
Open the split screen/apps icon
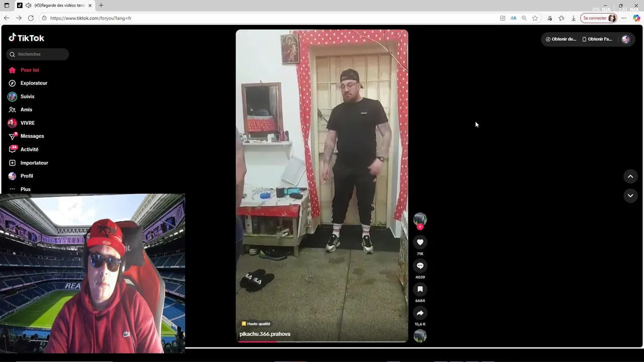(x=503, y=18)
